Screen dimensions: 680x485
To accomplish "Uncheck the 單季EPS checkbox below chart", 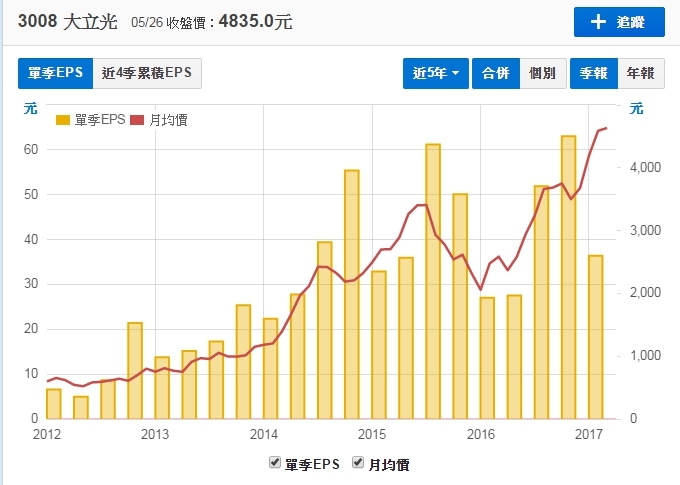I will point(275,462).
